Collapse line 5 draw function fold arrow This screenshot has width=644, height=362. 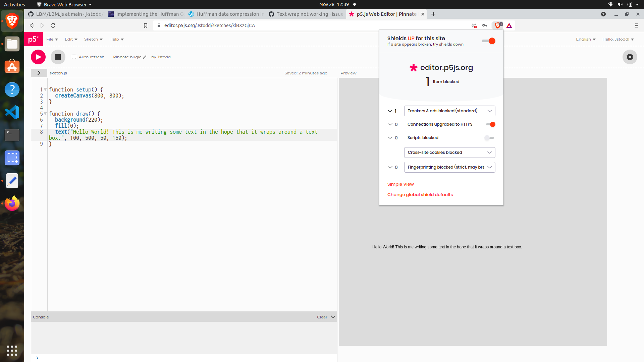pos(45,114)
